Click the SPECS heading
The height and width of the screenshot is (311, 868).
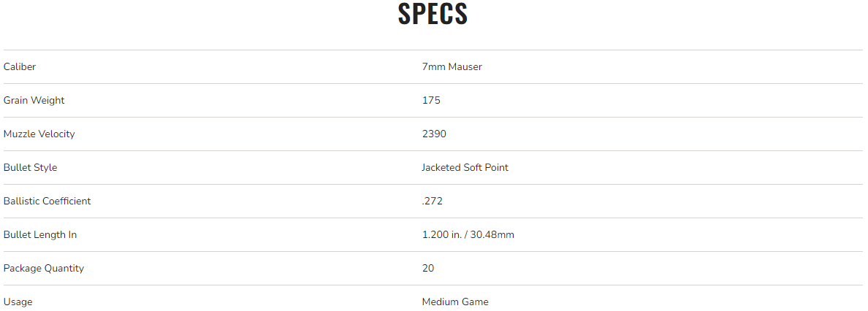pyautogui.click(x=433, y=15)
